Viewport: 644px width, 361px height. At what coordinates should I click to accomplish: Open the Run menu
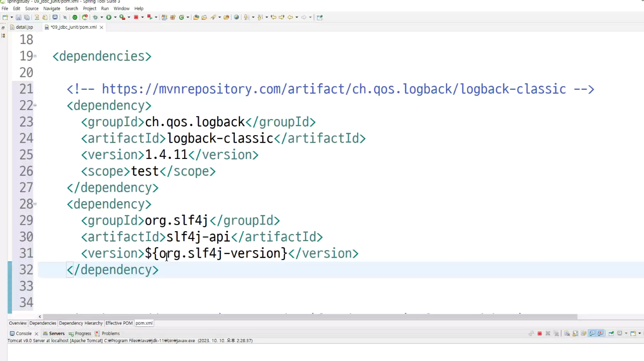[x=105, y=9]
